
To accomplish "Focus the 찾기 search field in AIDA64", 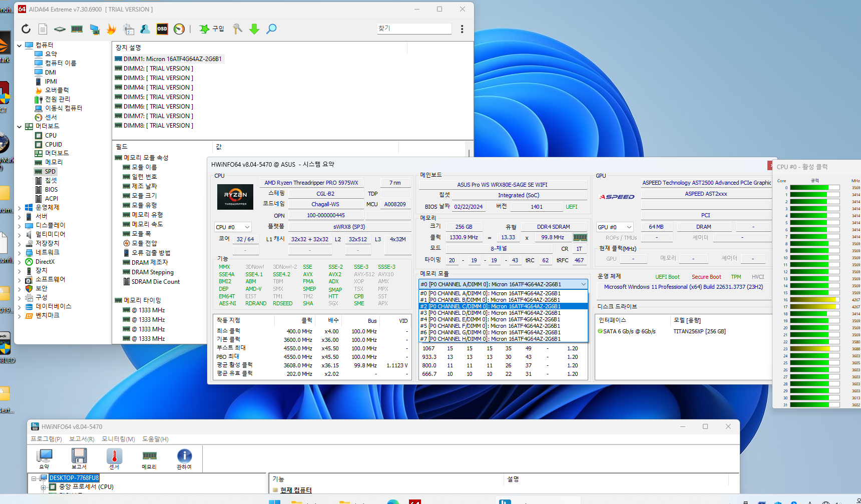I will (414, 29).
